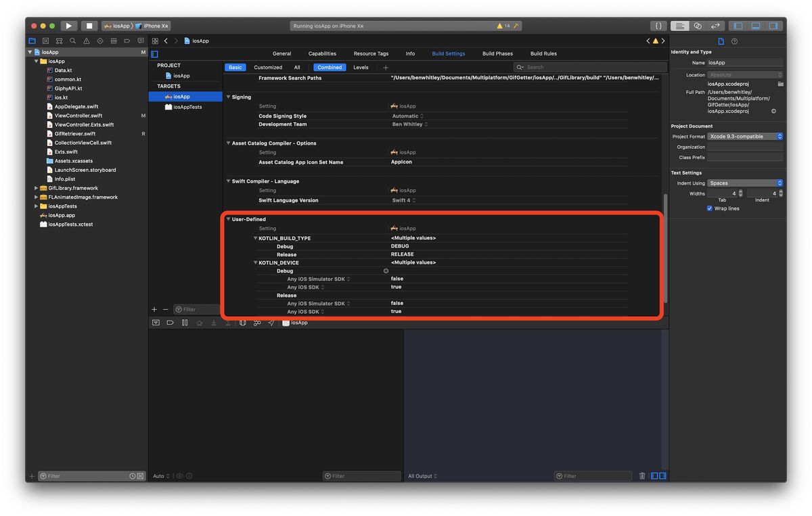Switch to the Assistant editor
The width and height of the screenshot is (812, 516).
tap(698, 26)
